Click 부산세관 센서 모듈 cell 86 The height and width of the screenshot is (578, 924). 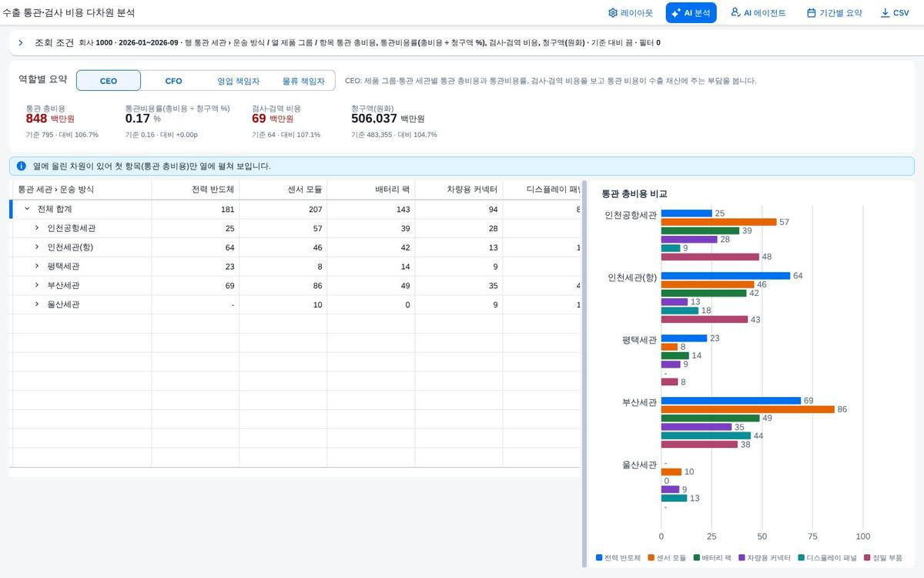point(283,285)
